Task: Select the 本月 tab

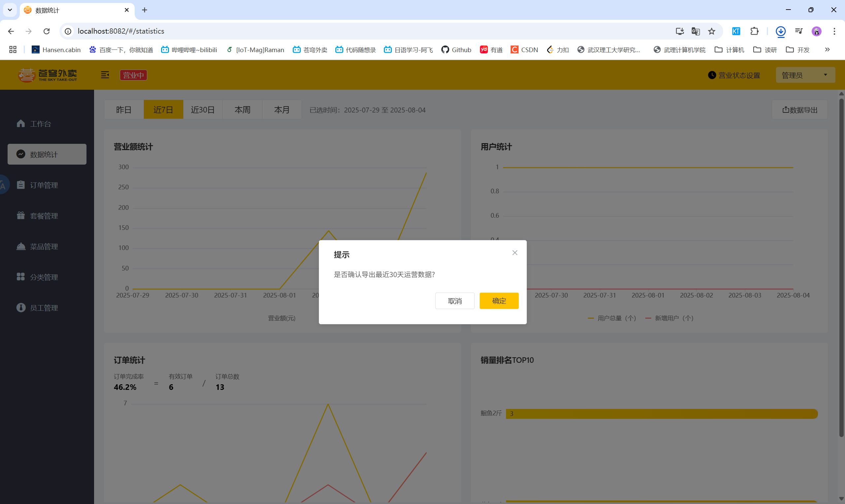Action: (282, 110)
